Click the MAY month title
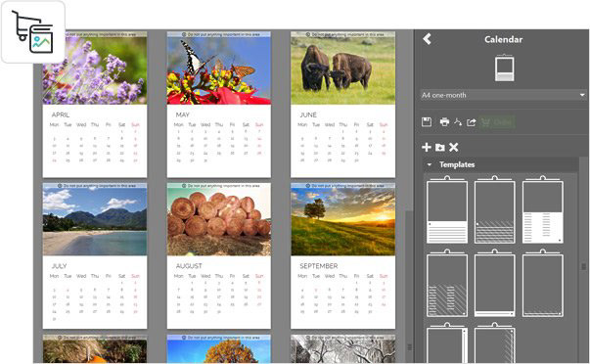The width and height of the screenshot is (590, 364). 183,114
